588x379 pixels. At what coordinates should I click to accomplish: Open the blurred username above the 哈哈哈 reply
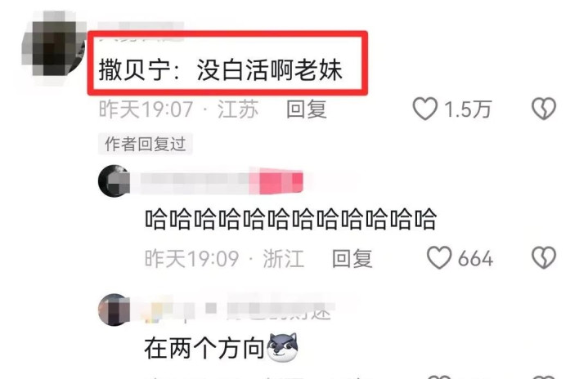tap(195, 180)
